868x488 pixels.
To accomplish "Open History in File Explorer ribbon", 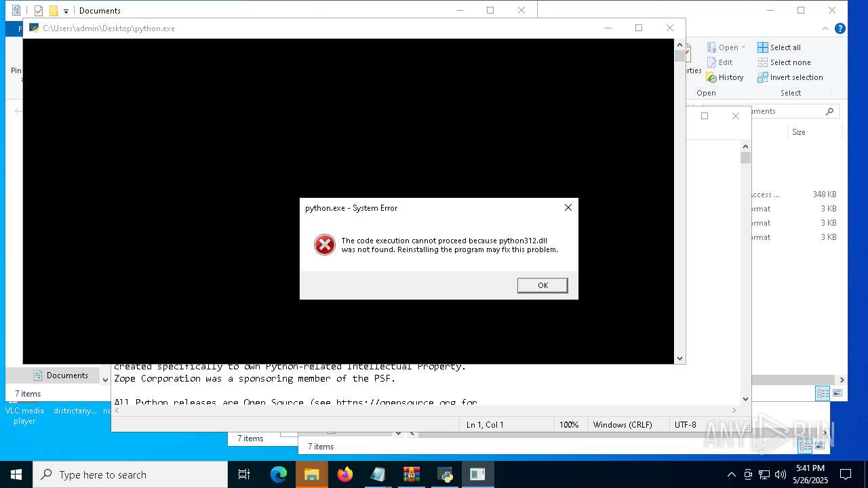I will [725, 77].
